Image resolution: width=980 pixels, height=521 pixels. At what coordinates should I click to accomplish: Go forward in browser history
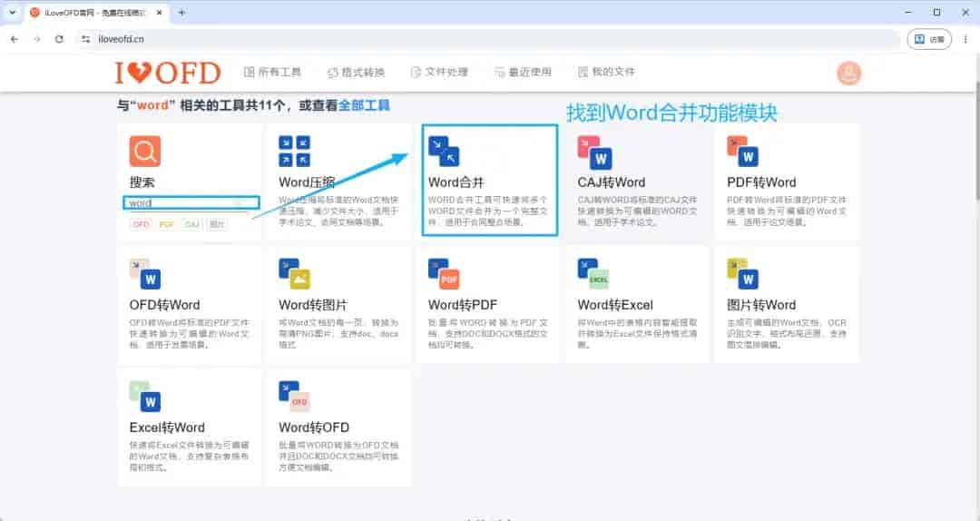click(36, 39)
